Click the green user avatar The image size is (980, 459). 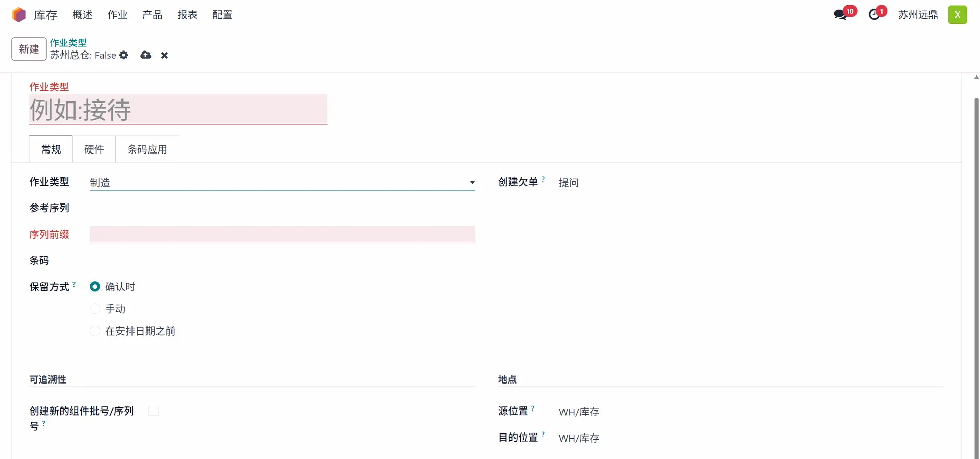pos(957,15)
